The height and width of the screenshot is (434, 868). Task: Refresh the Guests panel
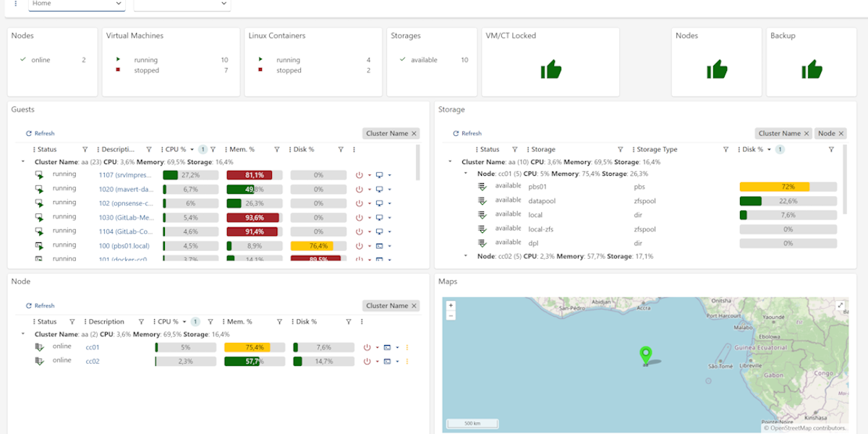41,134
